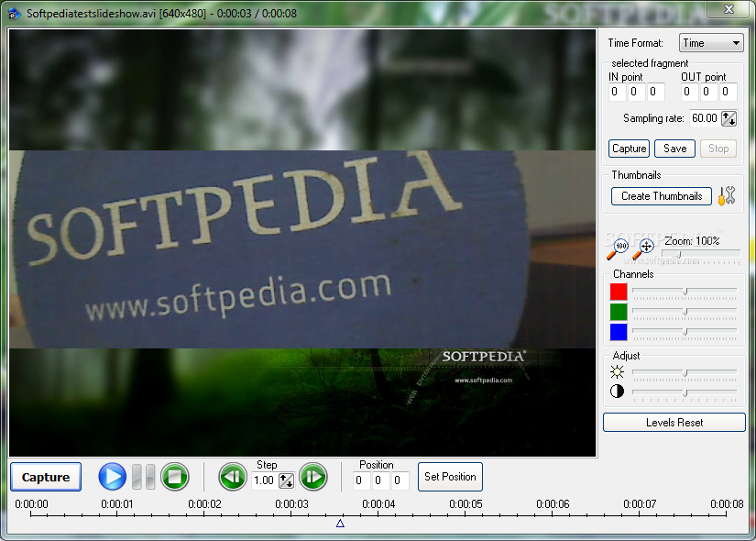Screen dimensions: 756x541
Task: Click Capture in selected fragment panel
Action: [x=629, y=149]
